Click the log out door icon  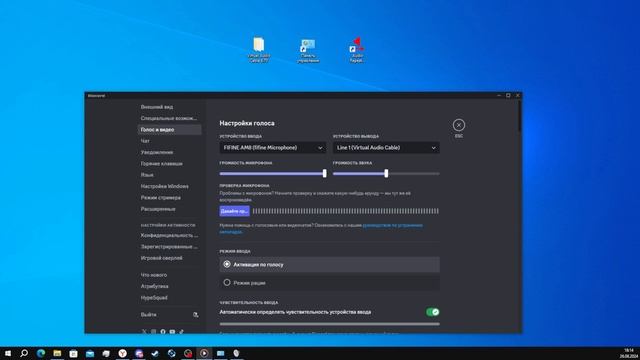click(196, 315)
